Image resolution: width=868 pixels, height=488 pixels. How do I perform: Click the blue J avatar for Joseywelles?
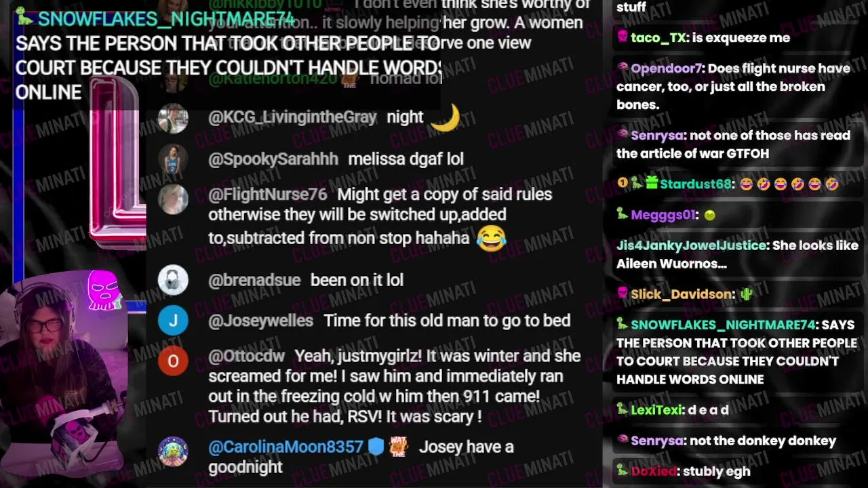173,321
